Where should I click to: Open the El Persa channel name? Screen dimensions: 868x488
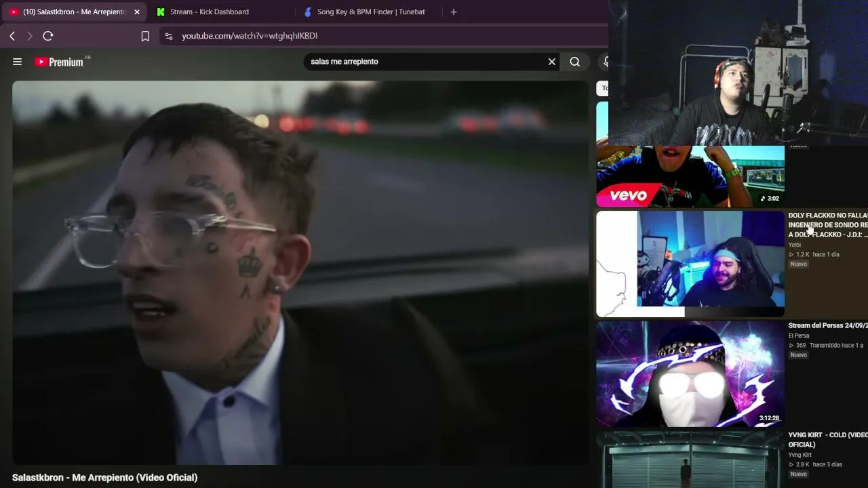tap(798, 335)
